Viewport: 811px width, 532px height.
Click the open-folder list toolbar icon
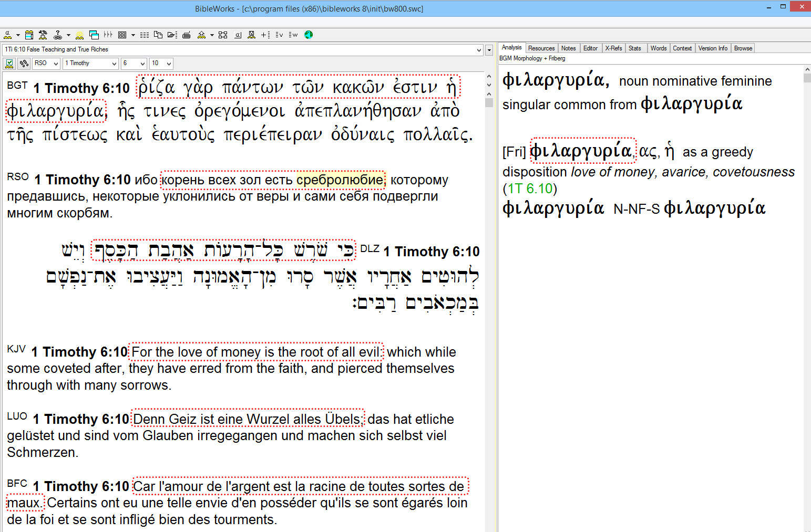[x=172, y=35]
